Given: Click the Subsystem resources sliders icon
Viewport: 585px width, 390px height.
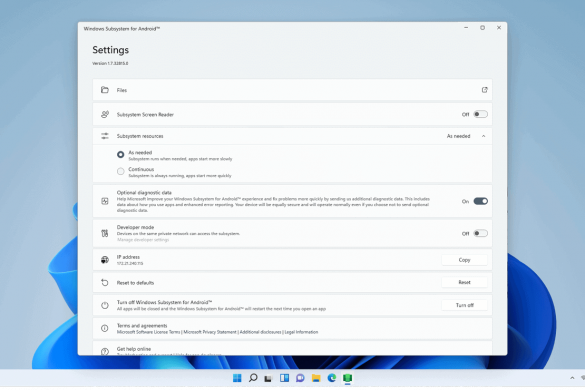Looking at the screenshot, I should coord(105,136).
